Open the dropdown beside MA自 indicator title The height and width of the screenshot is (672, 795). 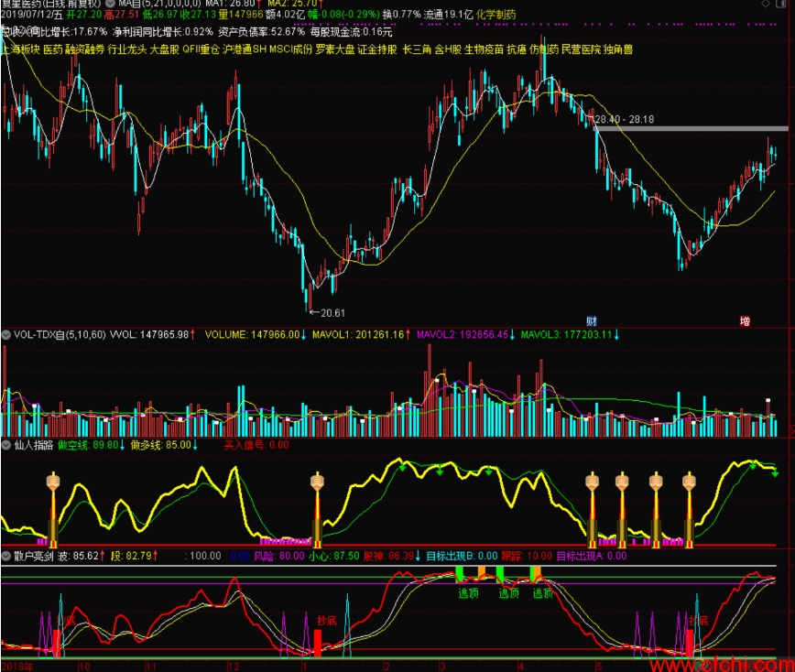pyautogui.click(x=110, y=3)
